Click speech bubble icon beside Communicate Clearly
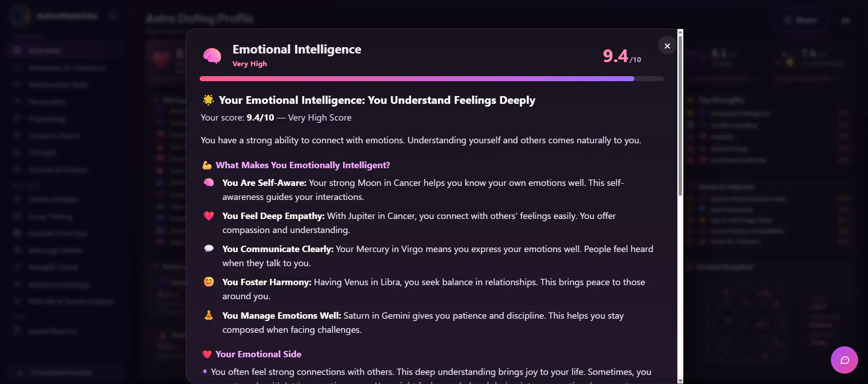Screen dimensions: 868x384 pos(209,248)
